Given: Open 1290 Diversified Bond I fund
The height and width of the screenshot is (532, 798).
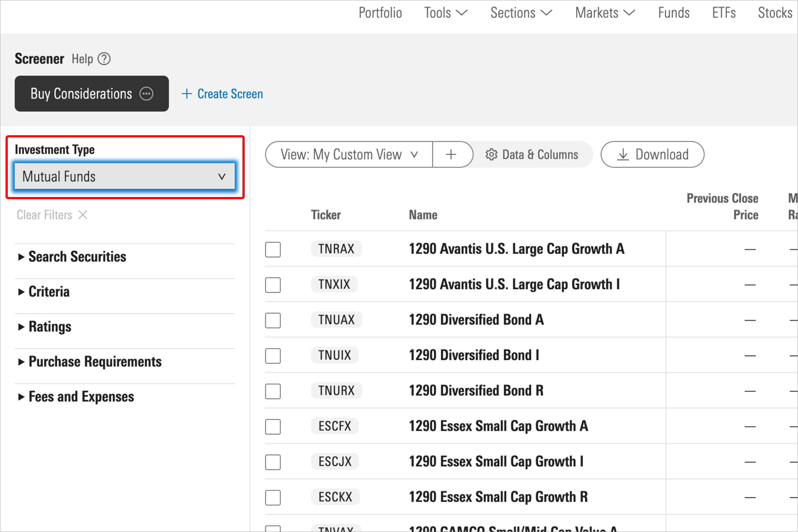Looking at the screenshot, I should pyautogui.click(x=474, y=355).
